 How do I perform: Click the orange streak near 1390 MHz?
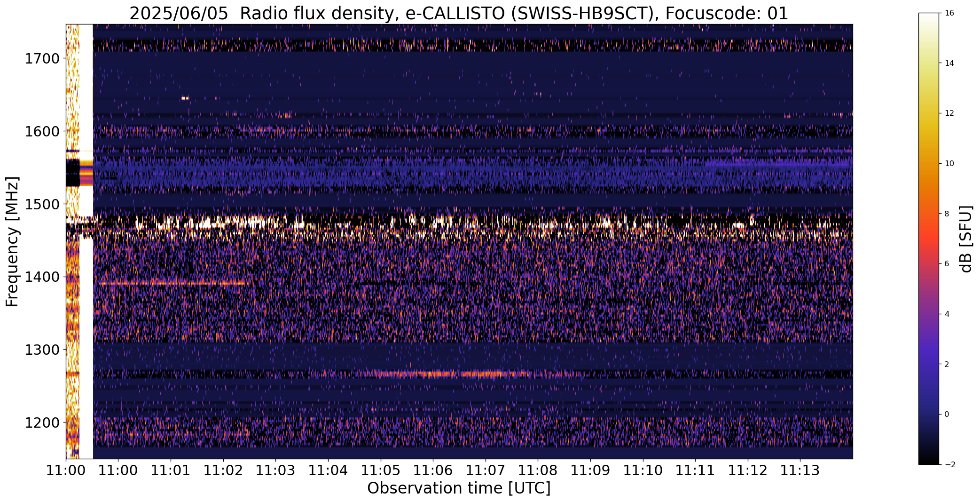[173, 283]
